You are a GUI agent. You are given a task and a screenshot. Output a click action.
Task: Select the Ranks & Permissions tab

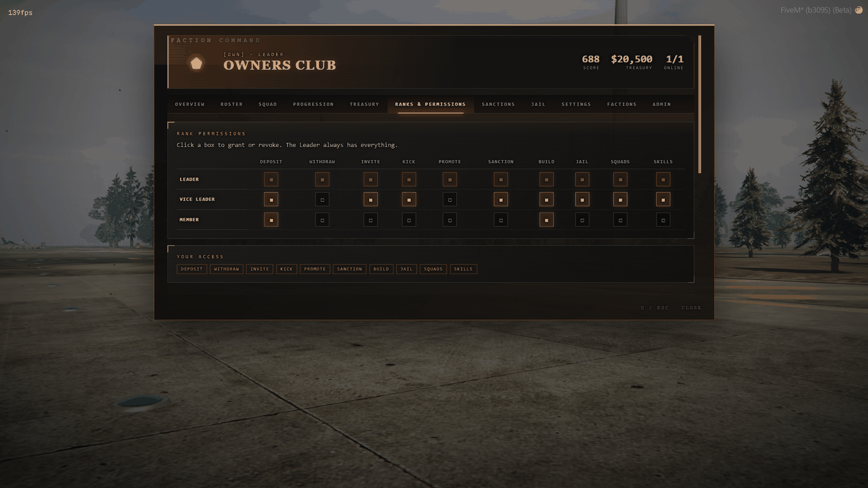(430, 104)
